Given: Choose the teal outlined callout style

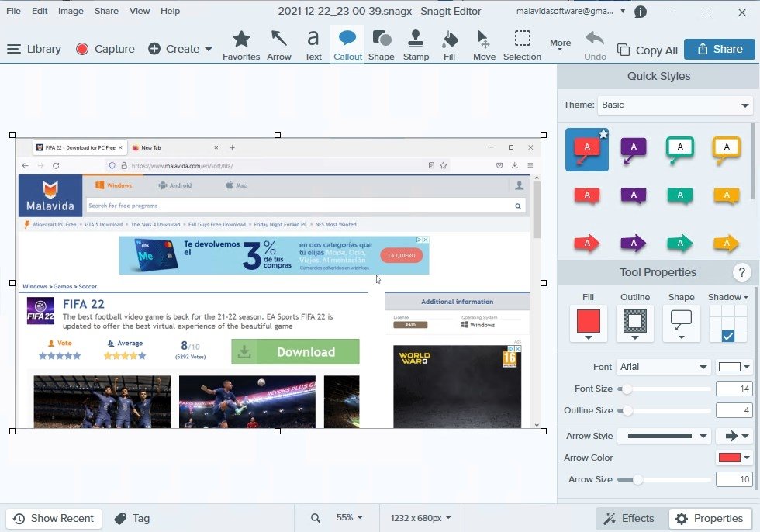Looking at the screenshot, I should [679, 149].
